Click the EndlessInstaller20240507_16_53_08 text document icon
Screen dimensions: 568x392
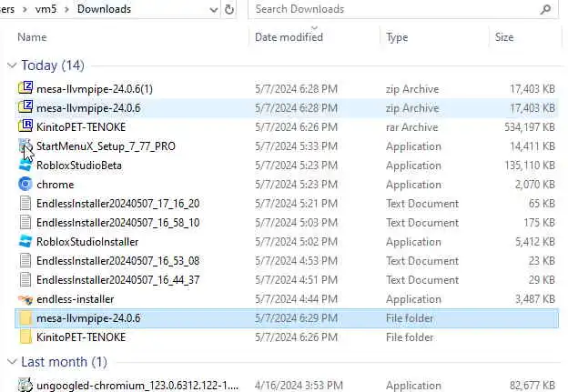click(x=25, y=261)
